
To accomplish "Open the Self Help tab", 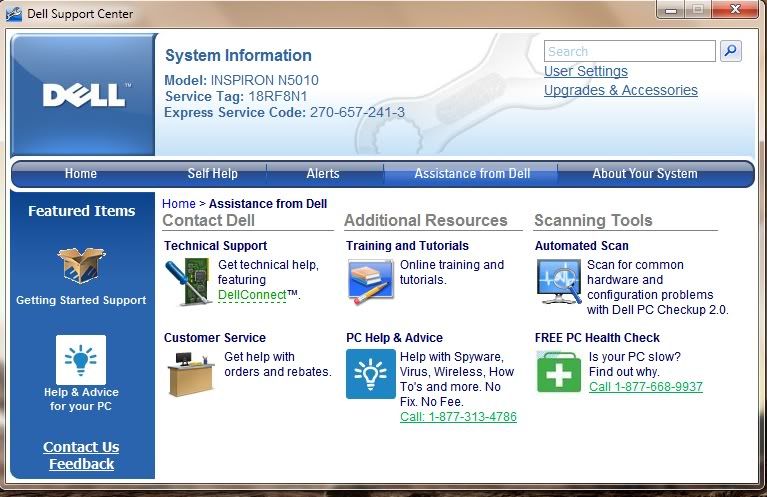I will [213, 174].
